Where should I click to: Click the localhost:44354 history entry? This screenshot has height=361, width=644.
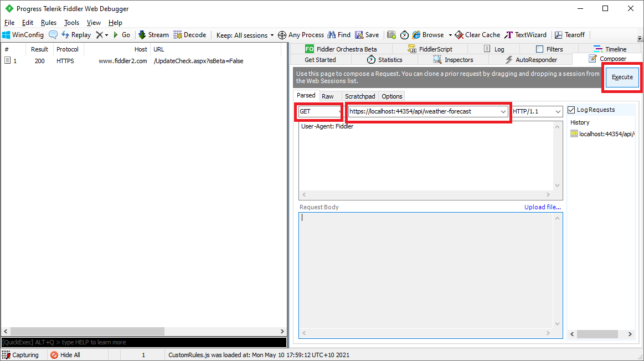602,134
